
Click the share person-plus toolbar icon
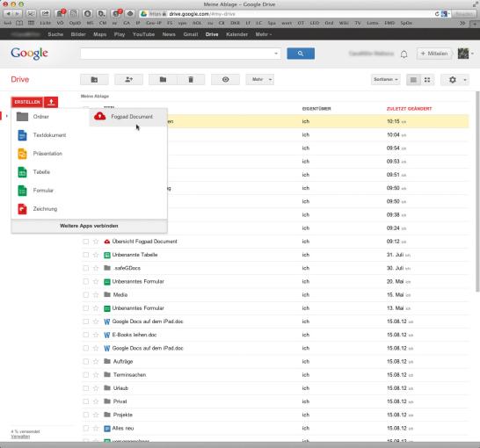[x=128, y=80]
